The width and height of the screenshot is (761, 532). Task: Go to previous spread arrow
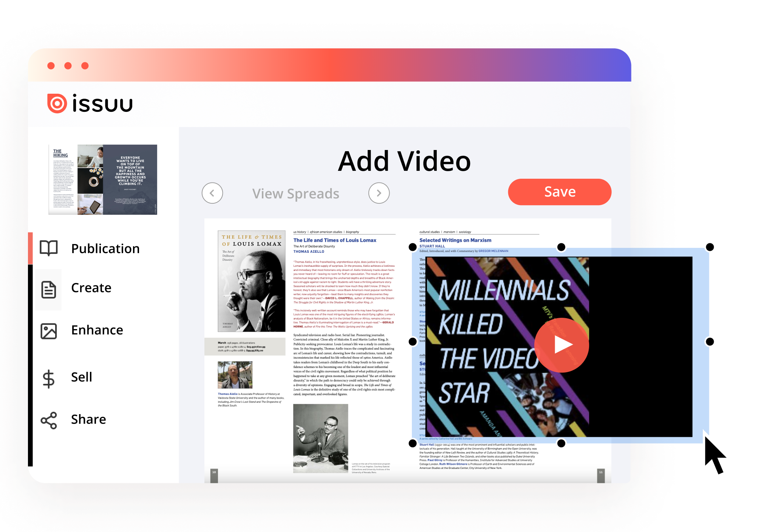pyautogui.click(x=212, y=193)
